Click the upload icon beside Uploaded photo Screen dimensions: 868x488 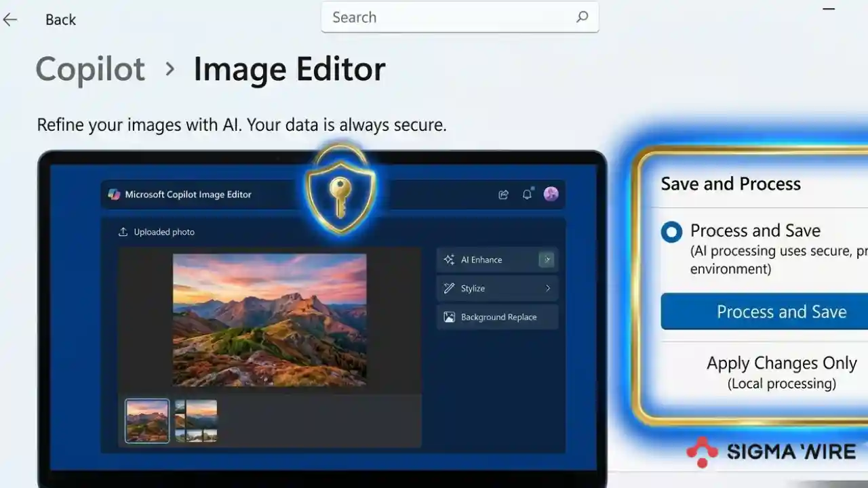[x=123, y=232]
